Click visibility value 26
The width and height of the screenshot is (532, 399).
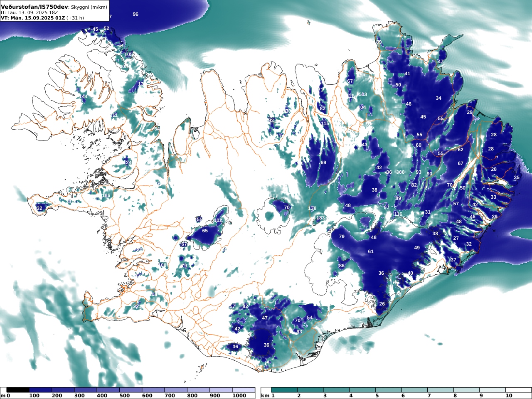pos(382,304)
